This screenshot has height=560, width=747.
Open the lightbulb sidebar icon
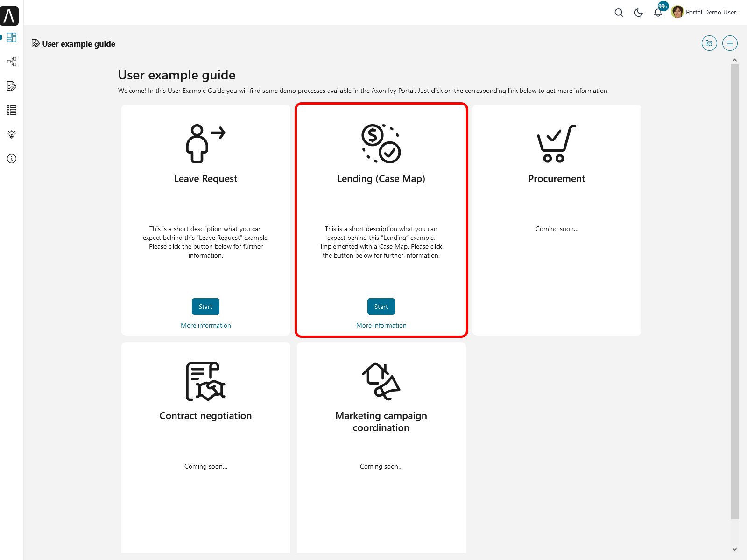12,134
